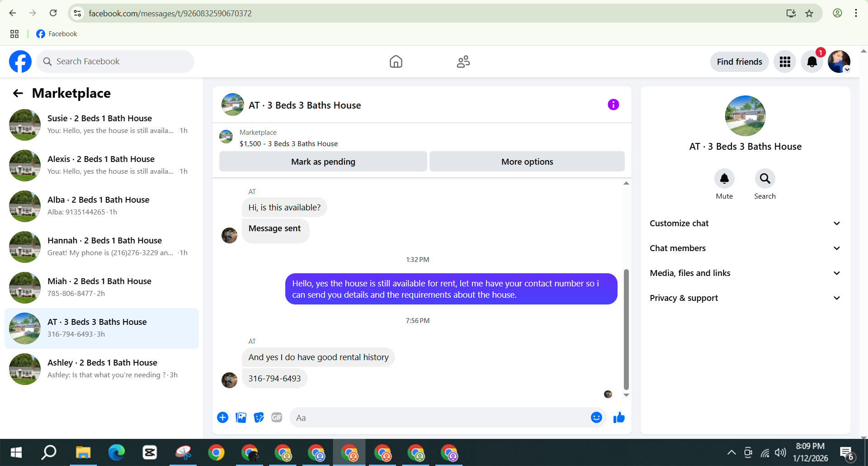Click chat scroll up arrow
Viewport: 868px width, 466px height.
tap(626, 183)
